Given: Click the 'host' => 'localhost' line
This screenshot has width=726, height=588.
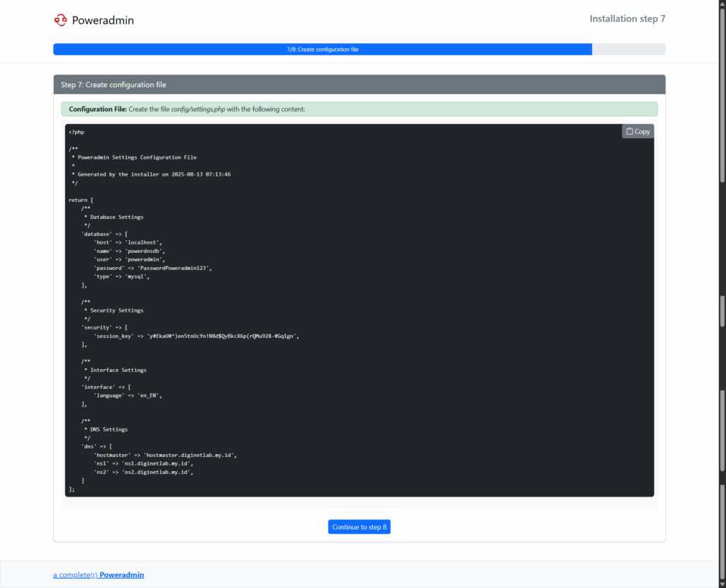Looking at the screenshot, I should (128, 242).
